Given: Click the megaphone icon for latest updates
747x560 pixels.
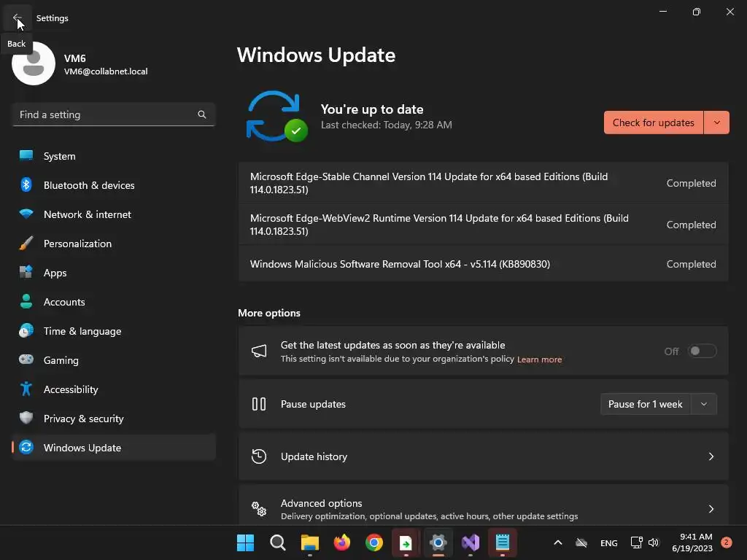Looking at the screenshot, I should point(259,351).
